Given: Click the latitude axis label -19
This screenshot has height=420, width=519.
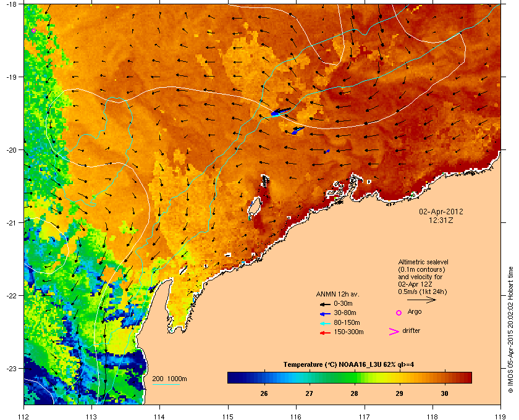Looking at the screenshot, I should coord(11,77).
